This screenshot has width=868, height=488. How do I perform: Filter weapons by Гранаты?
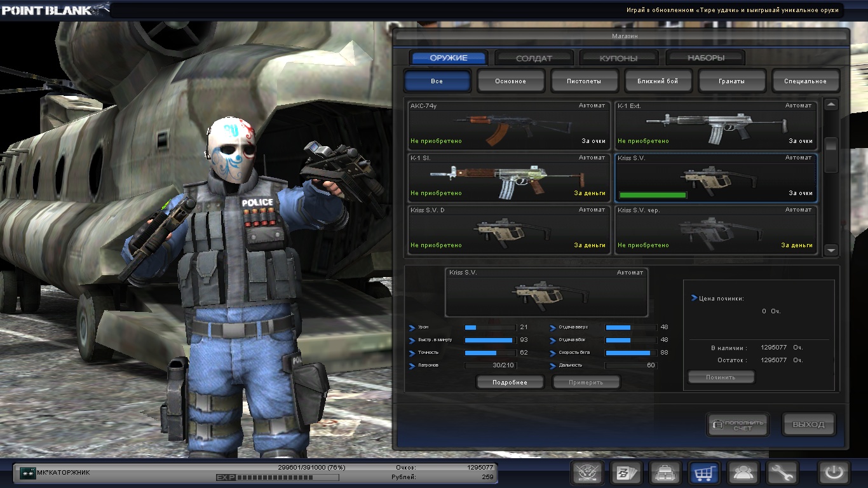coord(732,81)
